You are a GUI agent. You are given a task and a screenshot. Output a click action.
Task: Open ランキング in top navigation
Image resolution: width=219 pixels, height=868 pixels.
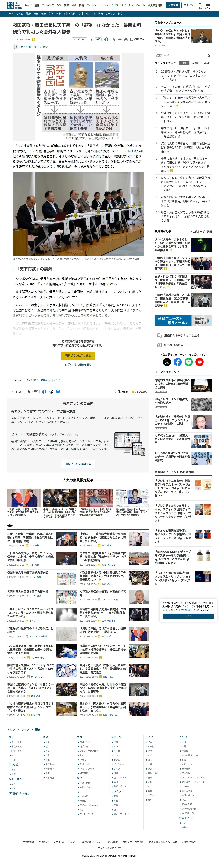pos(48,5)
